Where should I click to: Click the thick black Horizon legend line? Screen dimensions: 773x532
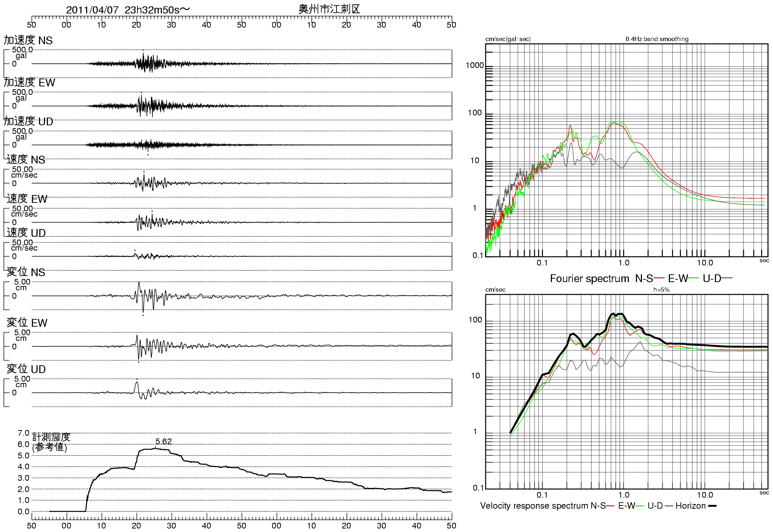(712, 506)
